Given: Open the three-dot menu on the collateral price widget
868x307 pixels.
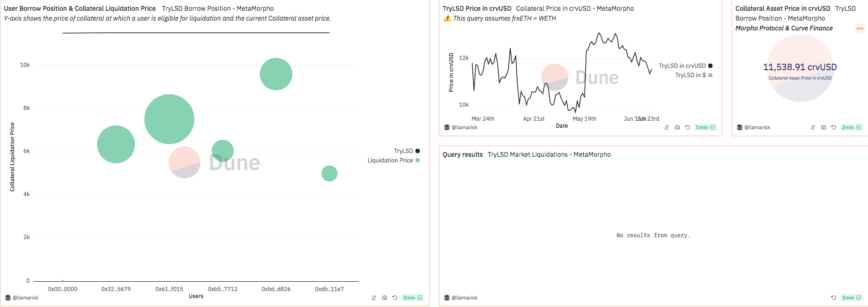Looking at the screenshot, I should 860,29.
